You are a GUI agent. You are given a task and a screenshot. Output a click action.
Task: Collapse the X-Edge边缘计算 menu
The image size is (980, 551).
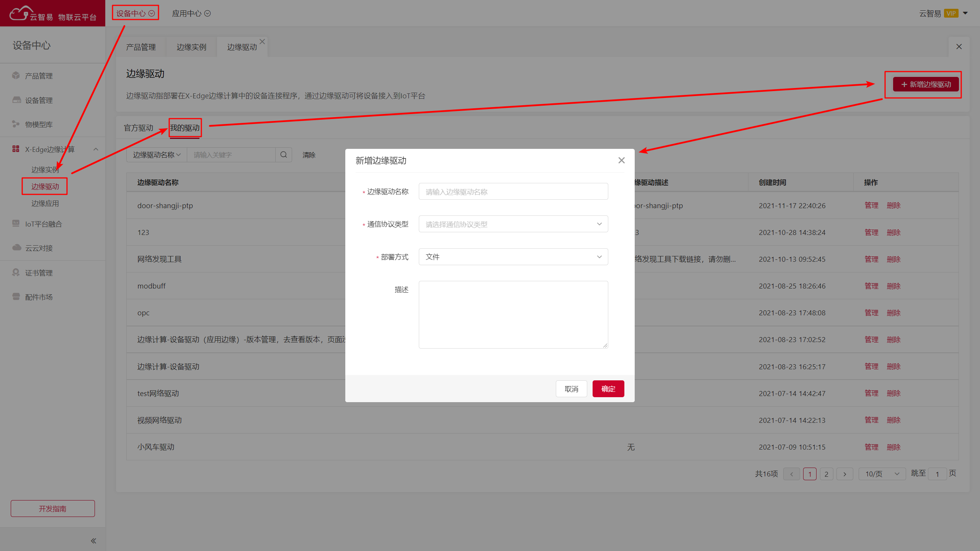tap(96, 149)
